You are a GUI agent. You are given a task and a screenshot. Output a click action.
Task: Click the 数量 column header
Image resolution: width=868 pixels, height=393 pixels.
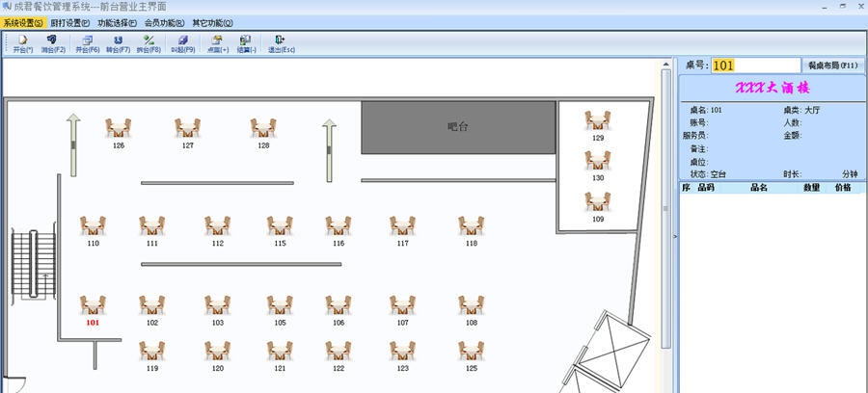click(811, 188)
